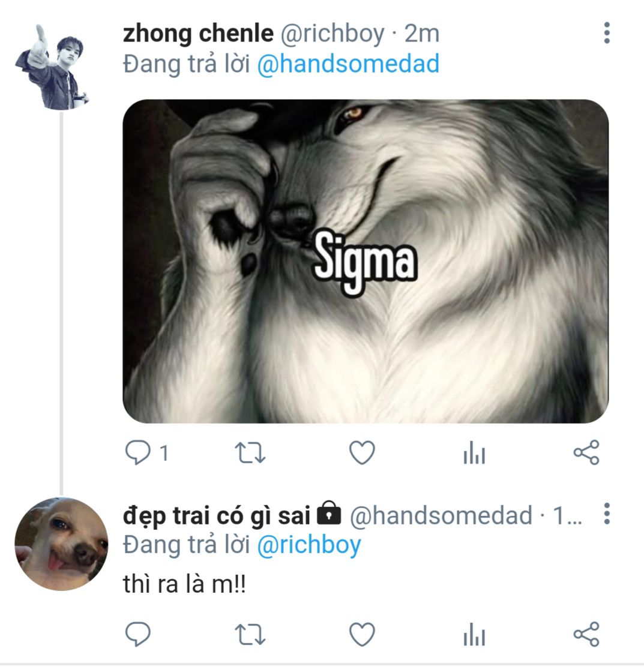Viewport: 644px width, 669px height.
Task: Retweet zhong chenle's Sigma wolf tweet
Action: 250,453
